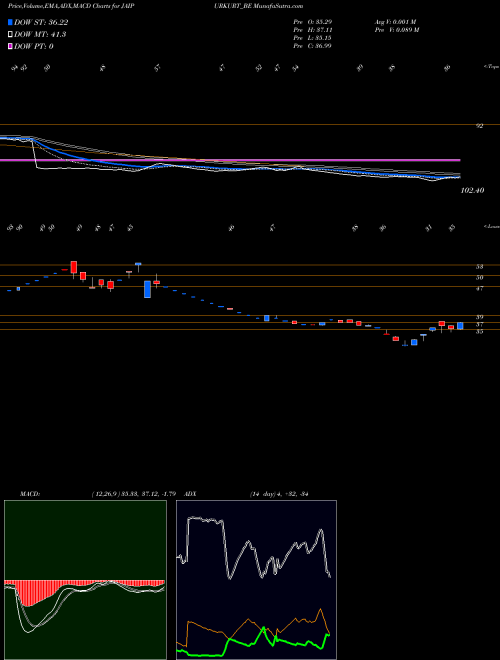Click the white DOW MT legend swatch

pyautogui.click(x=11, y=35)
